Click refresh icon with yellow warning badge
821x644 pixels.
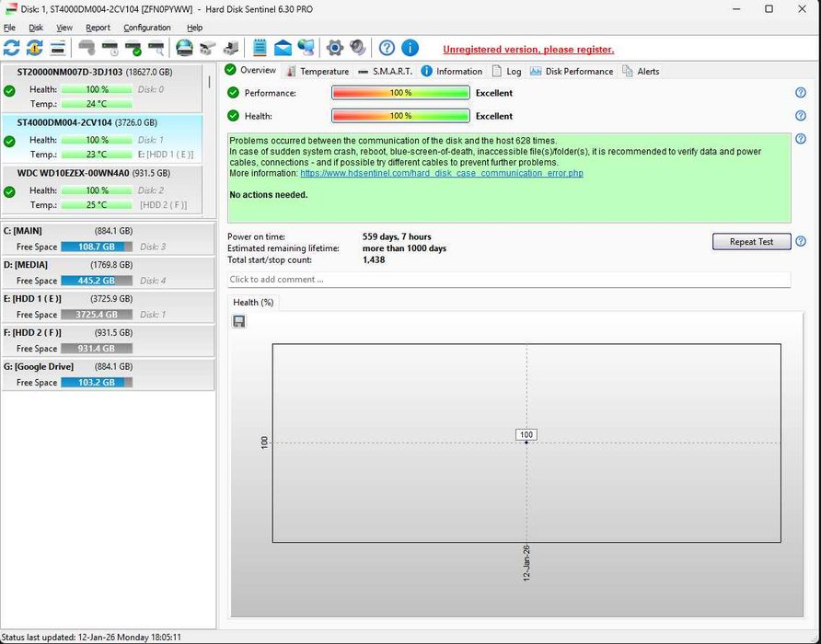click(35, 48)
